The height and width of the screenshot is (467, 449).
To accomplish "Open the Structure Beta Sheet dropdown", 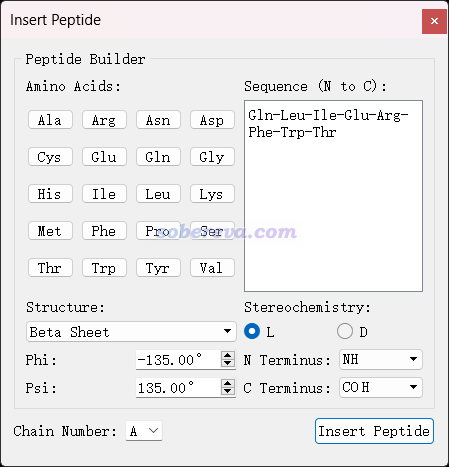I will [131, 332].
